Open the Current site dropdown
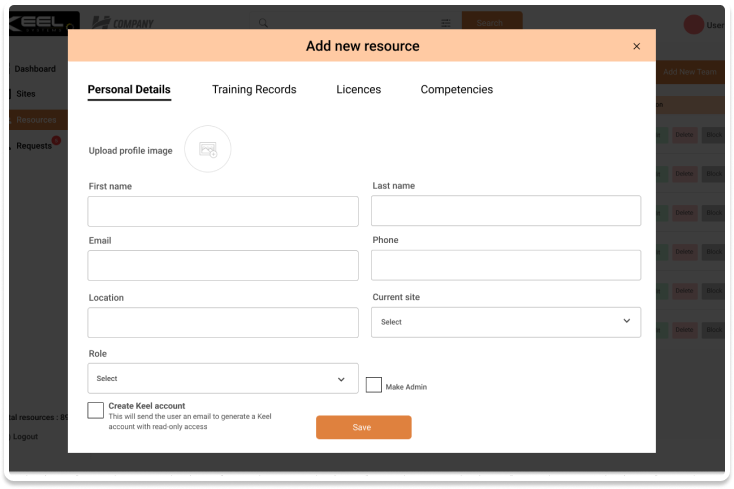Screen dimensions: 734x489 click(x=505, y=322)
